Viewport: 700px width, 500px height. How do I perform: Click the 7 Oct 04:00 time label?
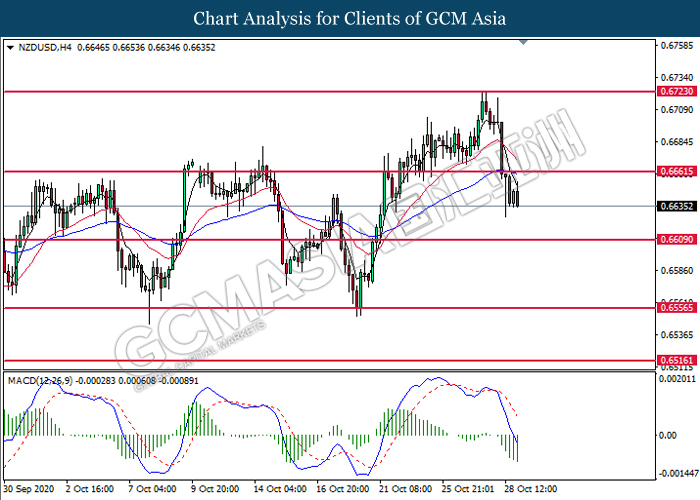coord(152,489)
